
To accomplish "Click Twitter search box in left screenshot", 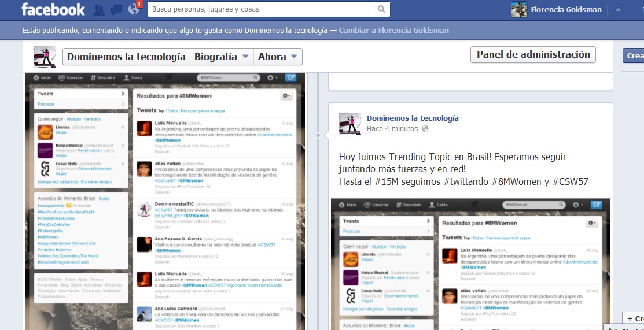I will 229,77.
